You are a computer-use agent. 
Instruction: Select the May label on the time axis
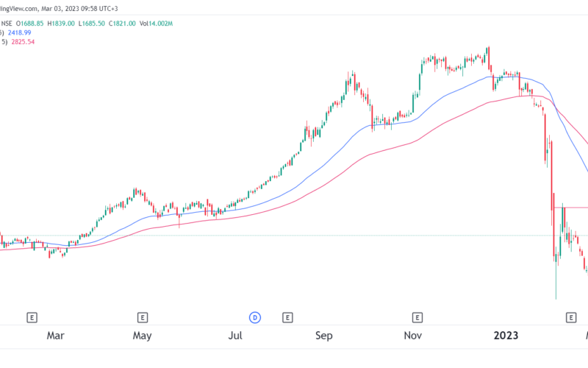(142, 336)
